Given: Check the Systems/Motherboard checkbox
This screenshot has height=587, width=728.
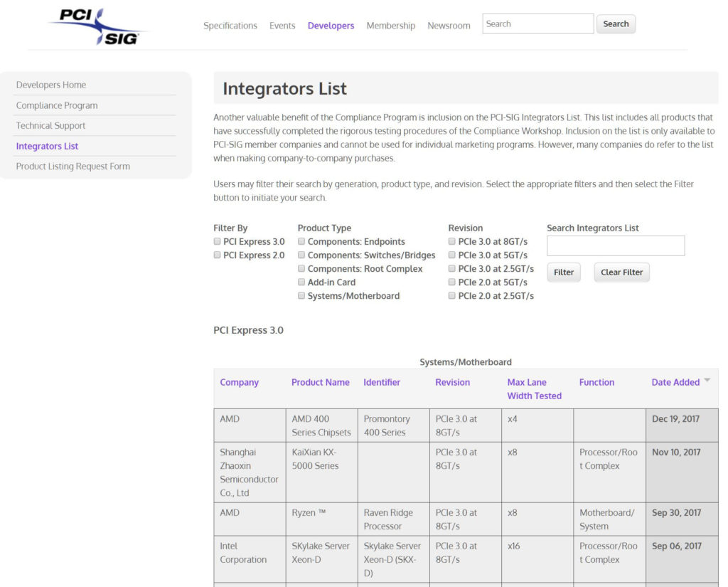Looking at the screenshot, I should click(x=301, y=296).
